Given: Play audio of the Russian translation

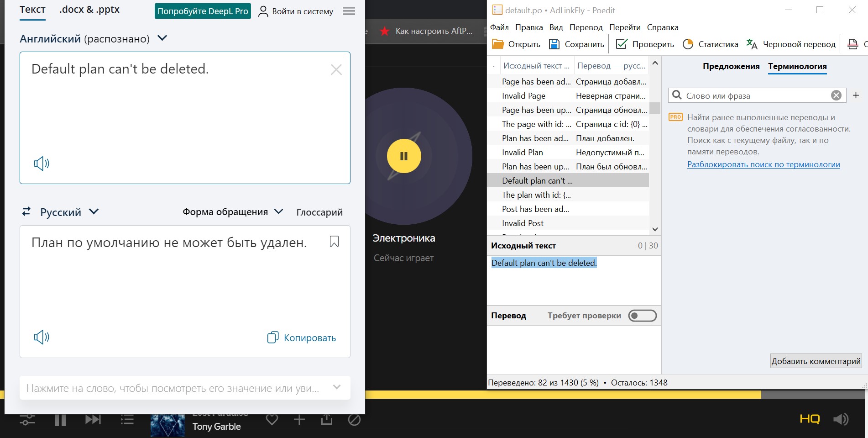Looking at the screenshot, I should point(42,337).
